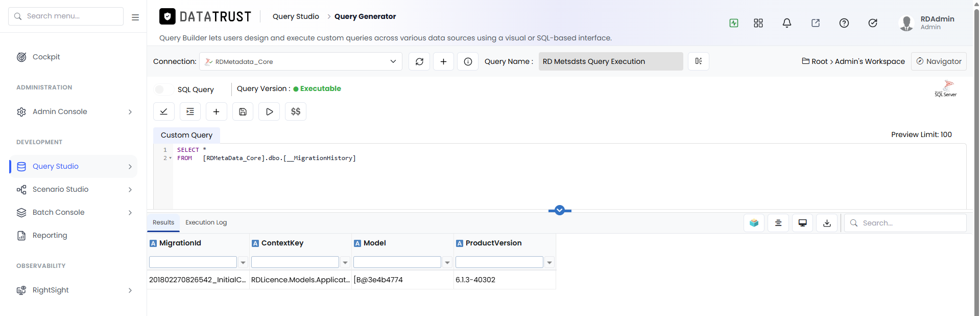Image resolution: width=980 pixels, height=316 pixels.
Task: Expand the Query Studio submenu chevron
Action: click(x=130, y=167)
